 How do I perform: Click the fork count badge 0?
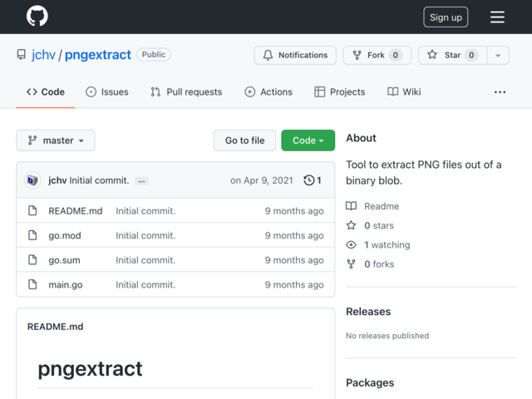tap(396, 55)
